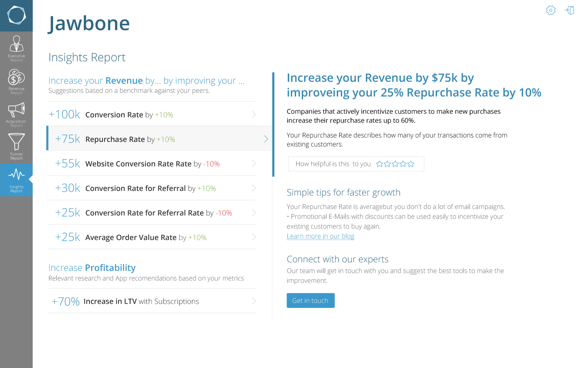Open settings gear icon
The height and width of the screenshot is (368, 588).
click(x=551, y=10)
